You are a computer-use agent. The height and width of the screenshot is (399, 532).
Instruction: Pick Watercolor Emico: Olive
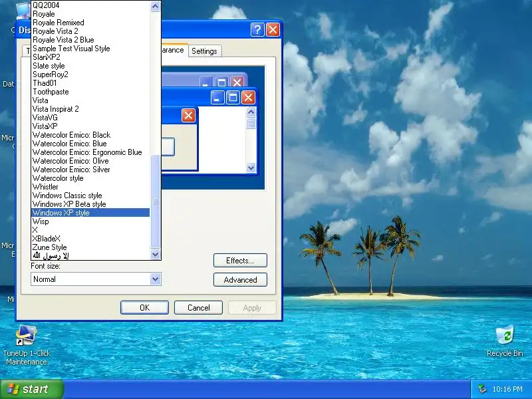[x=90, y=161]
